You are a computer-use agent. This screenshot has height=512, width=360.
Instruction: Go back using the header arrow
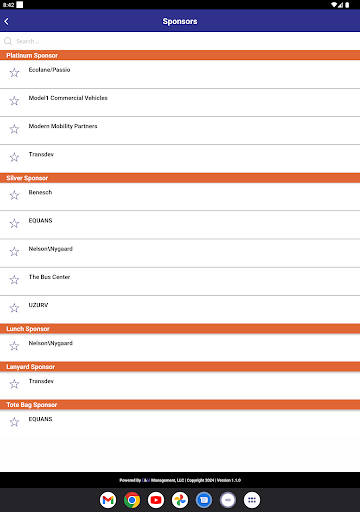click(x=7, y=21)
